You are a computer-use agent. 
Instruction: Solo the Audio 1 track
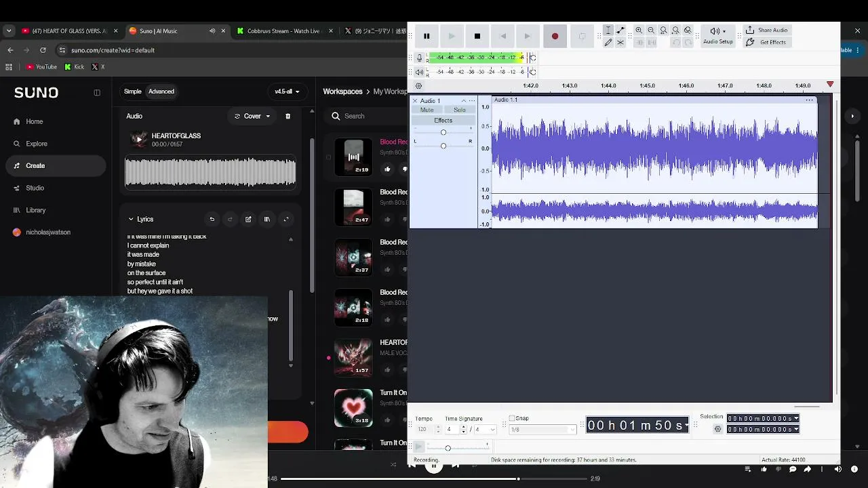(x=460, y=110)
